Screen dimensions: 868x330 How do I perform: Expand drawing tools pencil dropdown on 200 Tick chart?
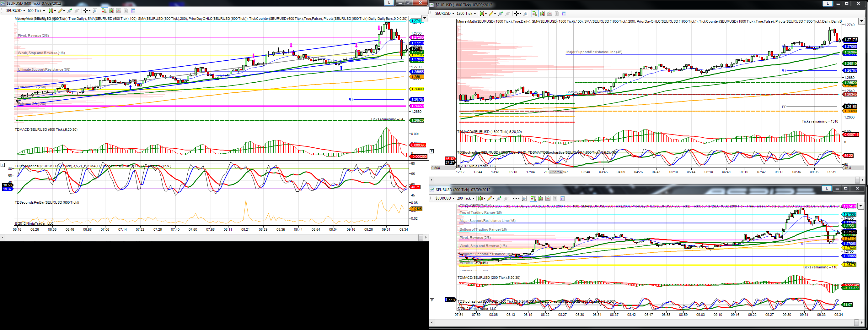pyautogui.click(x=494, y=198)
